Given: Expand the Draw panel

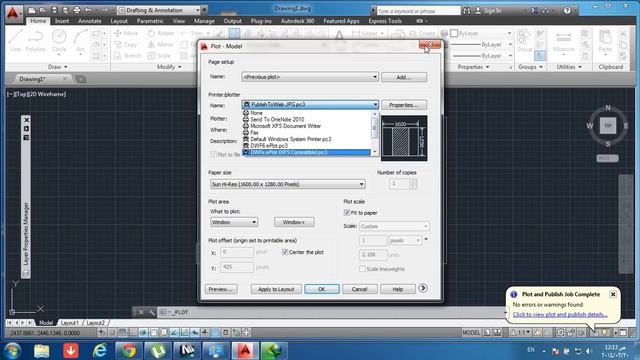Looking at the screenshot, I should pos(58,67).
